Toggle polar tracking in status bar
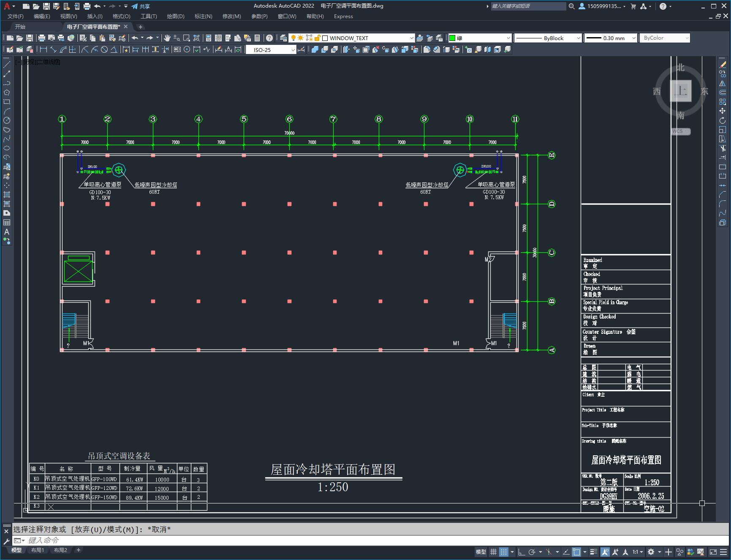Viewport: 731px width, 560px height. tap(532, 552)
